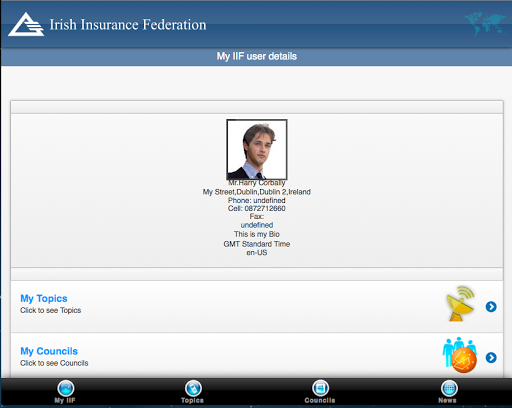Click Harry Corbally's profile photo
The image size is (512, 408).
[257, 150]
